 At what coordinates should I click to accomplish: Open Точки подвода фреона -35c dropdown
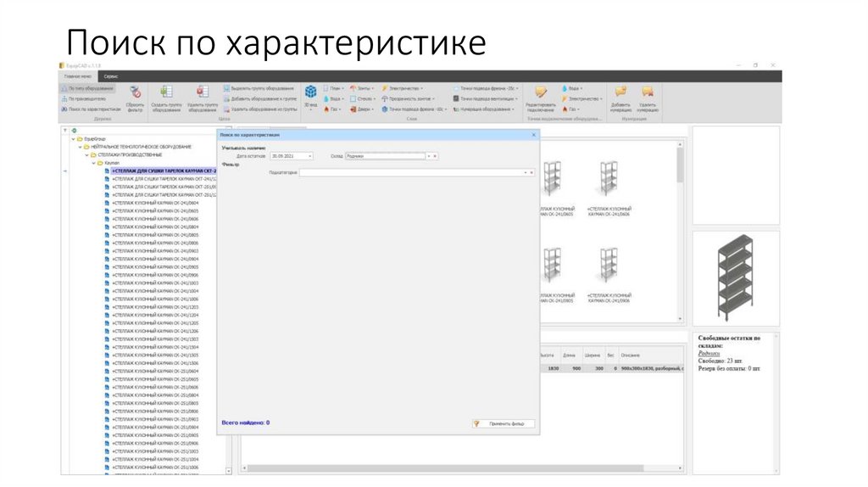486,88
